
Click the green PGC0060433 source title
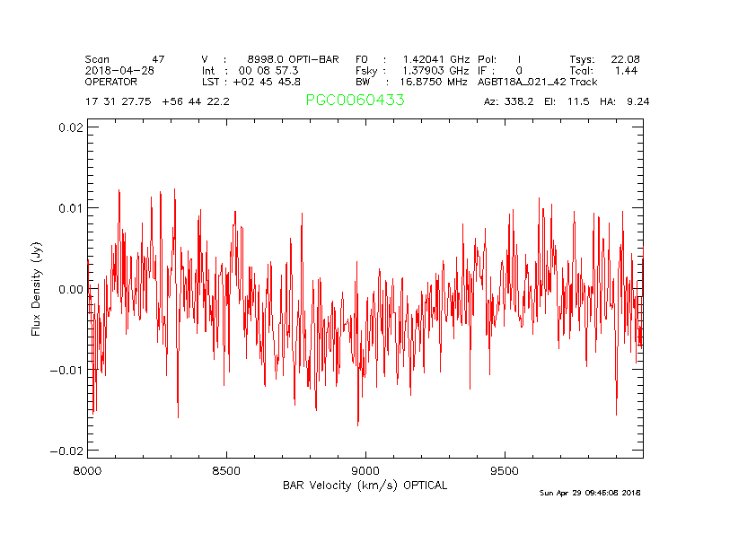tap(355, 101)
